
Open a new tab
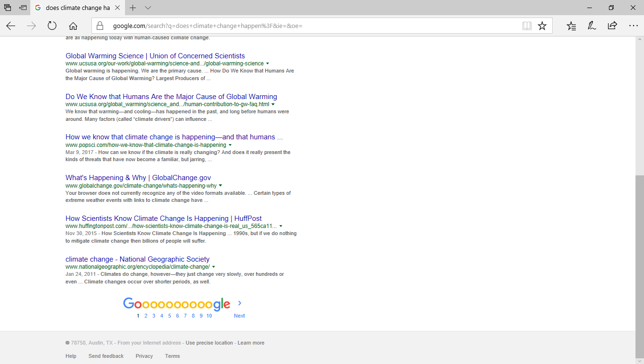coord(133,8)
